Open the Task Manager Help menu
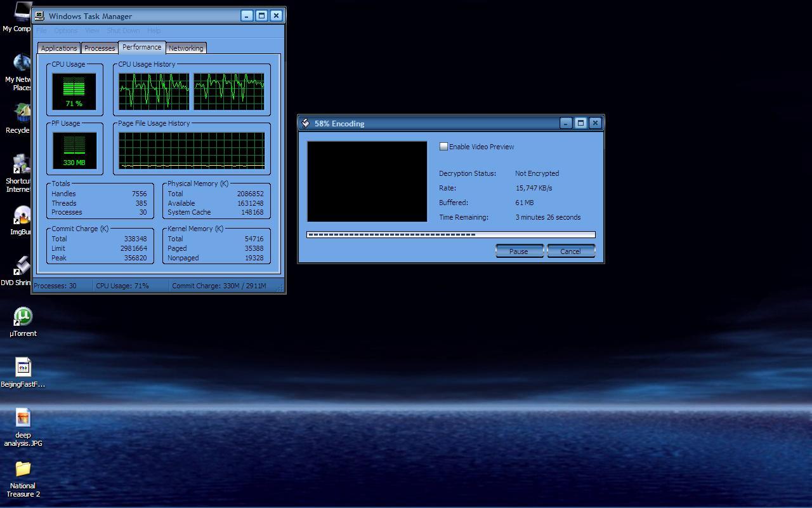This screenshot has width=812, height=508. click(154, 30)
